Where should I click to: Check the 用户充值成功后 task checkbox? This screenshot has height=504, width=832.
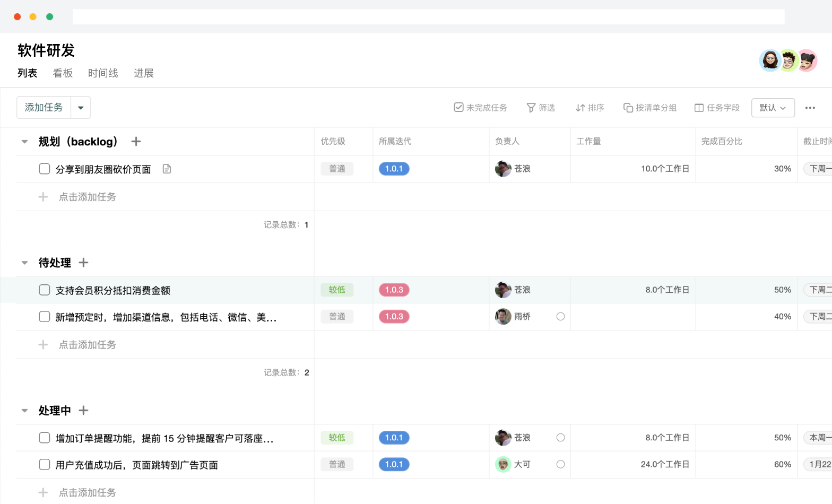click(45, 464)
